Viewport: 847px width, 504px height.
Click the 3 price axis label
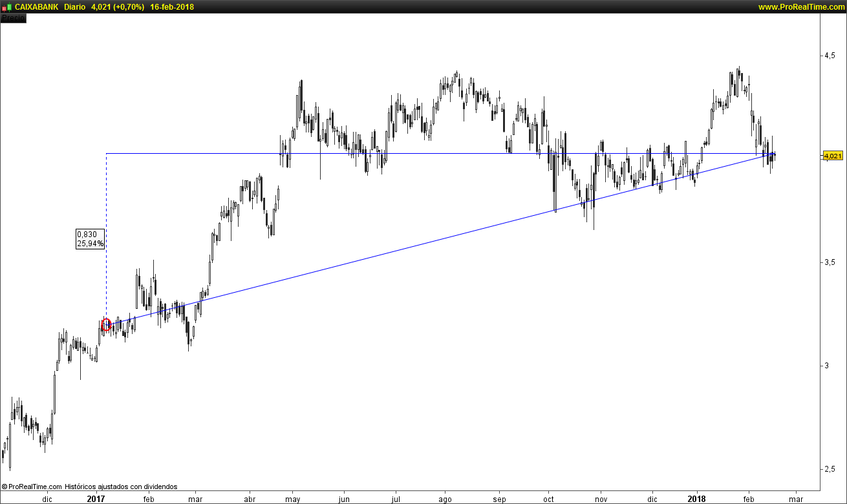coord(826,366)
